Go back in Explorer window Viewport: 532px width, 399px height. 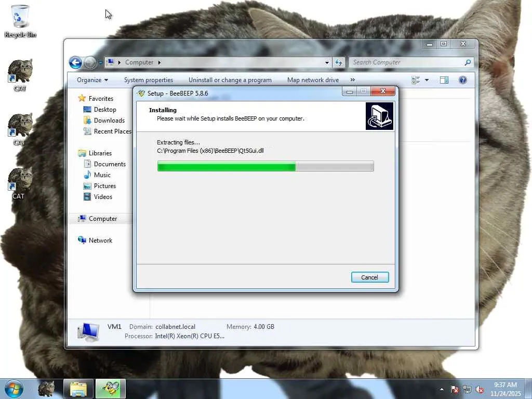[x=75, y=62]
